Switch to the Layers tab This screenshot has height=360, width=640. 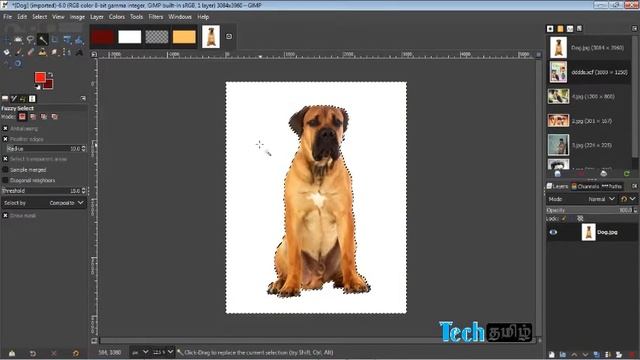point(558,186)
